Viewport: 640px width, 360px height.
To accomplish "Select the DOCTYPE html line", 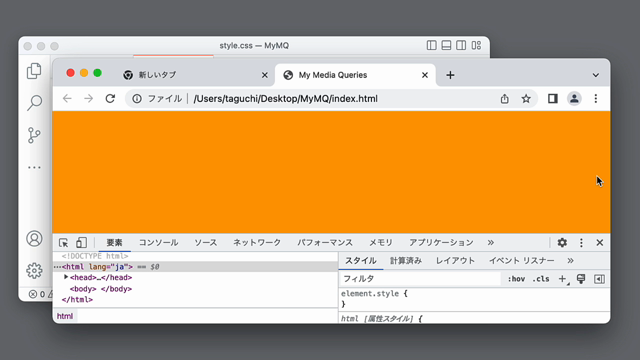I will coord(95,256).
